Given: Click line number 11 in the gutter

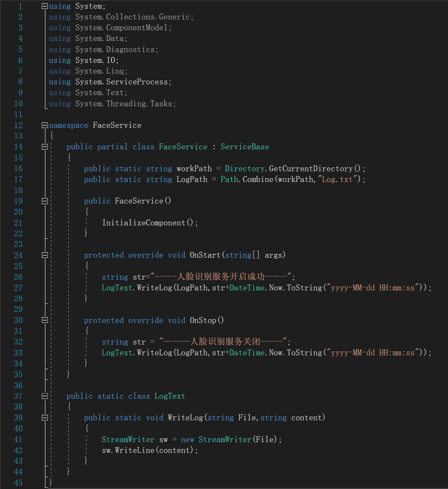Looking at the screenshot, I should pyautogui.click(x=18, y=114).
